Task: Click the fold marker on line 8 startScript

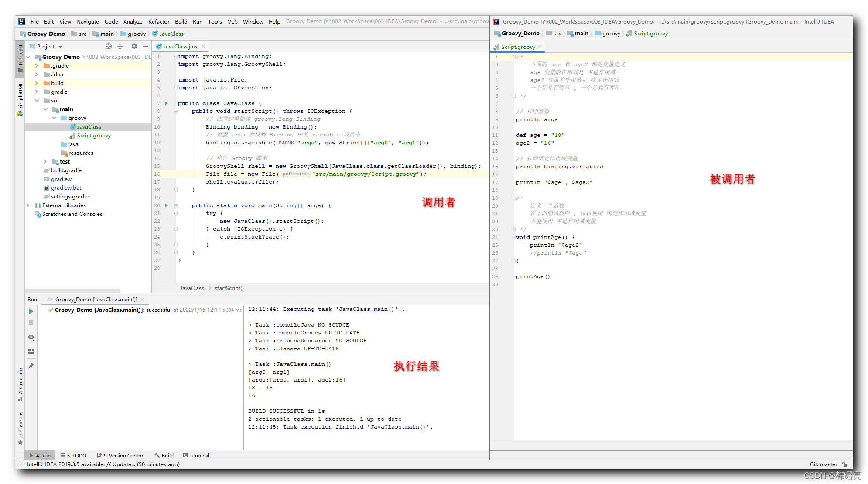Action: [x=176, y=111]
